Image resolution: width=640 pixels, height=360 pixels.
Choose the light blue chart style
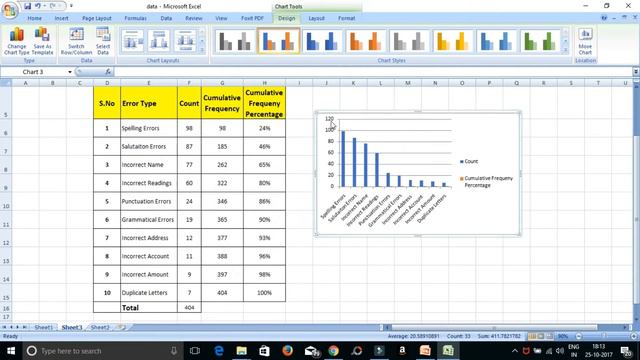tap(496, 41)
